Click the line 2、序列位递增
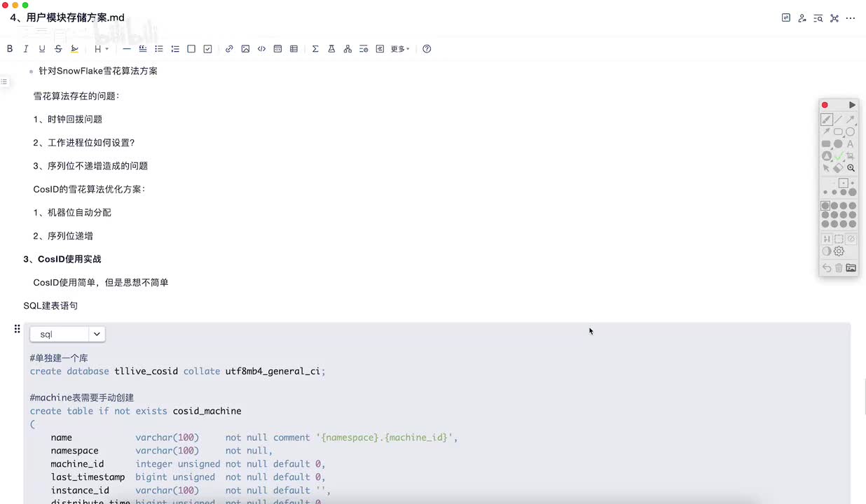Viewport: 866px width, 504px height. 63,236
